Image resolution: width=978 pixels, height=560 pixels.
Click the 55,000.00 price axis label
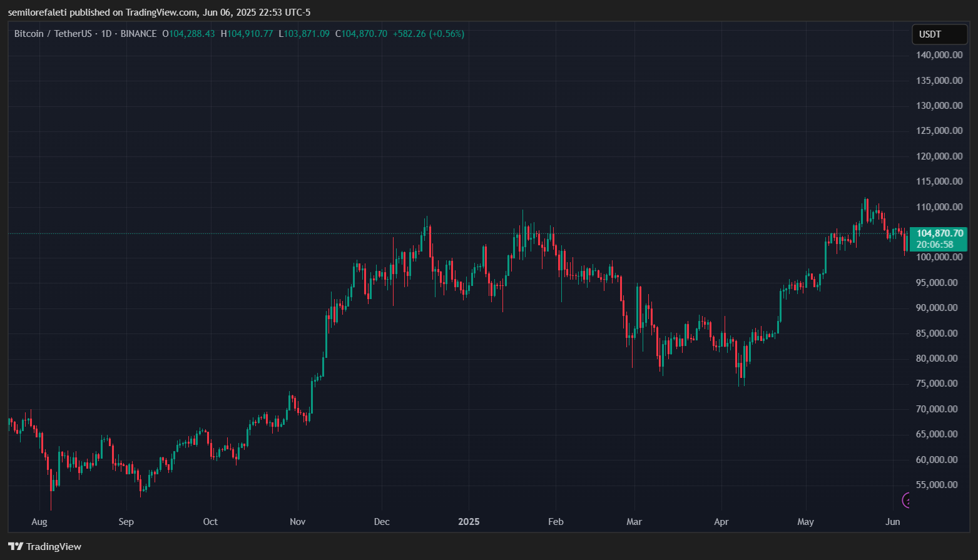tap(939, 485)
